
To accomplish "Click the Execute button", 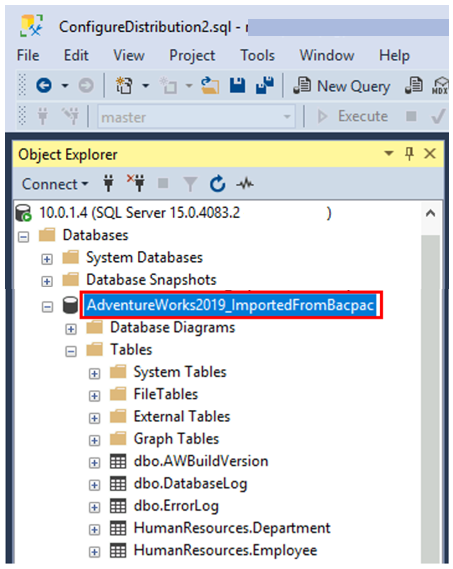I will (353, 116).
